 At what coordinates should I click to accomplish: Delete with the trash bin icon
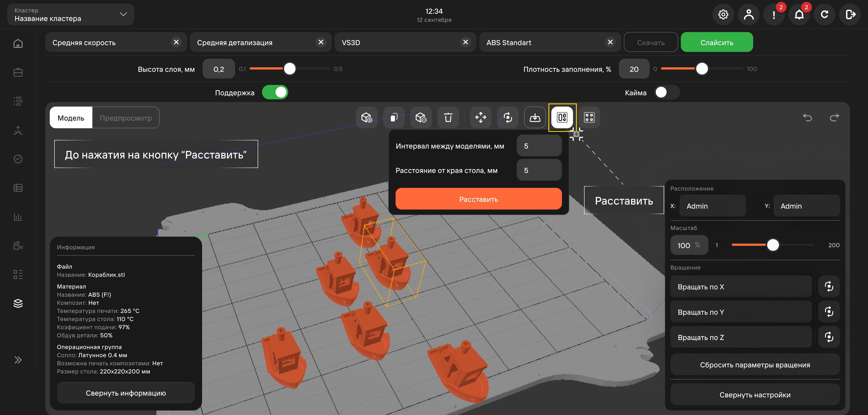tap(448, 117)
